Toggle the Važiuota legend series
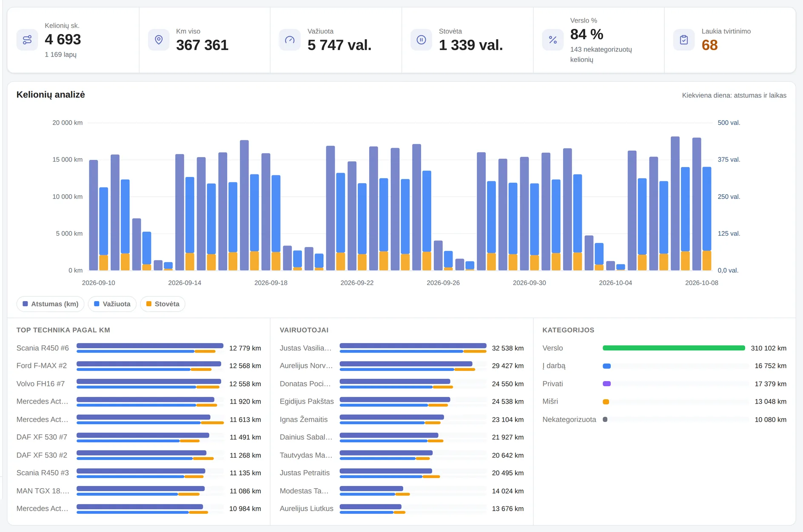Image resolution: width=803 pixels, height=532 pixels. coord(112,304)
